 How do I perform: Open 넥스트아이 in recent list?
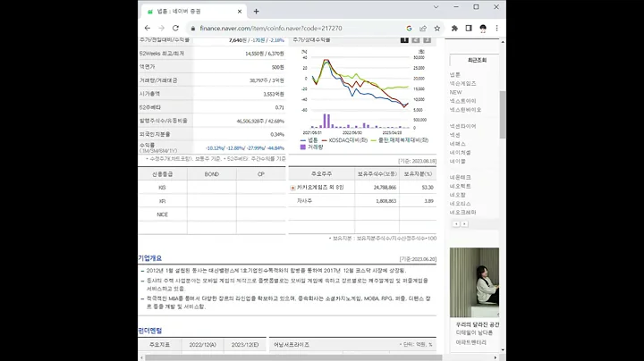click(x=463, y=101)
